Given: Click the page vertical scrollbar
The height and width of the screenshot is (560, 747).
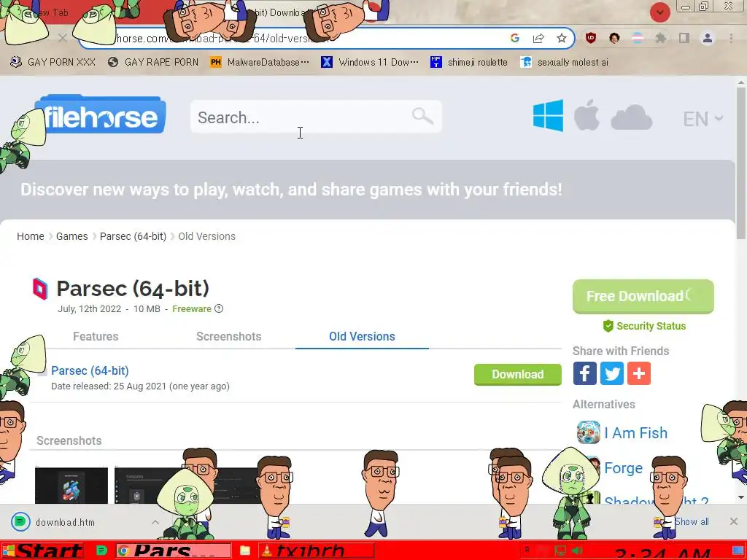Looking at the screenshot, I should point(741,164).
